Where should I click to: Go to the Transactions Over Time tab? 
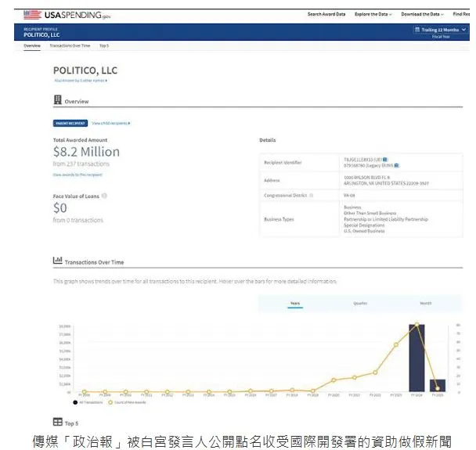pyautogui.click(x=70, y=46)
